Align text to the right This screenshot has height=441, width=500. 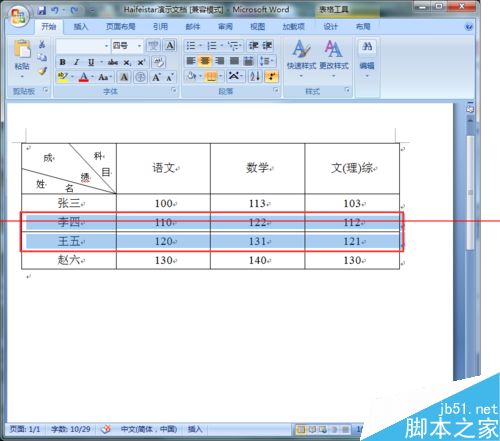pyautogui.click(x=219, y=61)
